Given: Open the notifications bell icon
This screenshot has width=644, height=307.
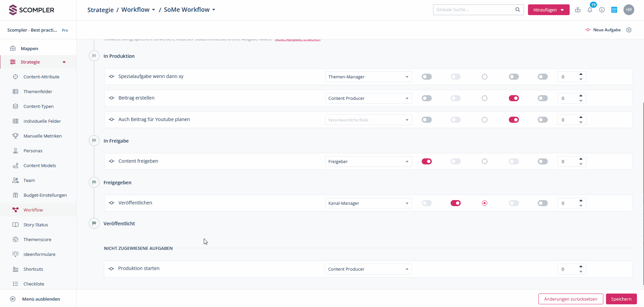Looking at the screenshot, I should pos(590,10).
